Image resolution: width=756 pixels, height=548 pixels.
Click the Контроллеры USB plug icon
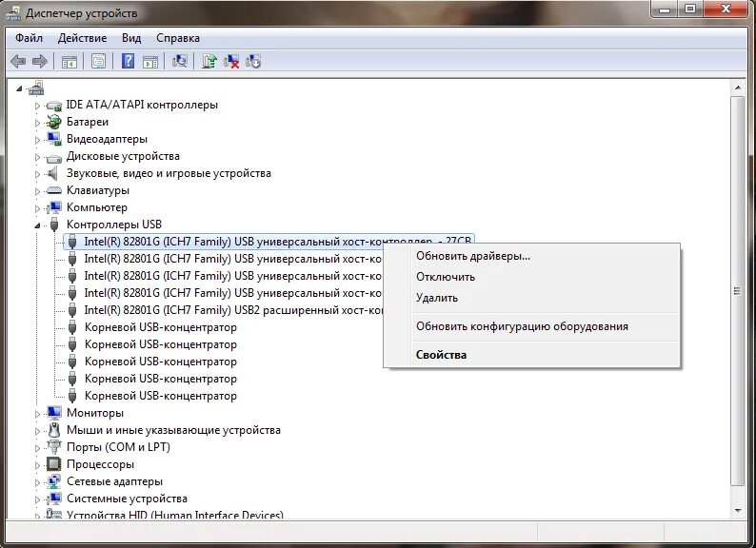[x=54, y=225]
